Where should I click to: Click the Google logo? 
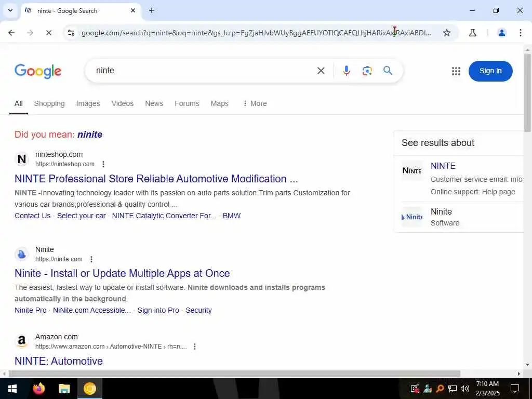pyautogui.click(x=38, y=71)
